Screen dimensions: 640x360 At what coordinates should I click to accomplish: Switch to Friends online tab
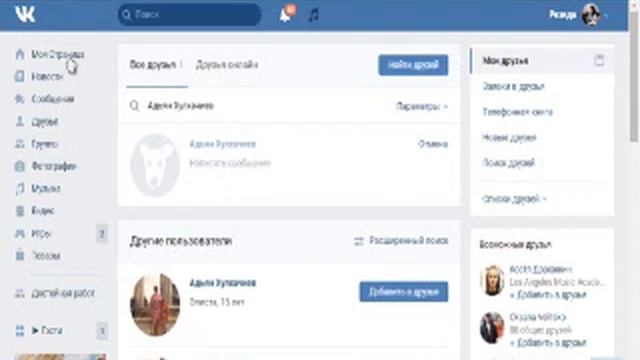pyautogui.click(x=227, y=65)
